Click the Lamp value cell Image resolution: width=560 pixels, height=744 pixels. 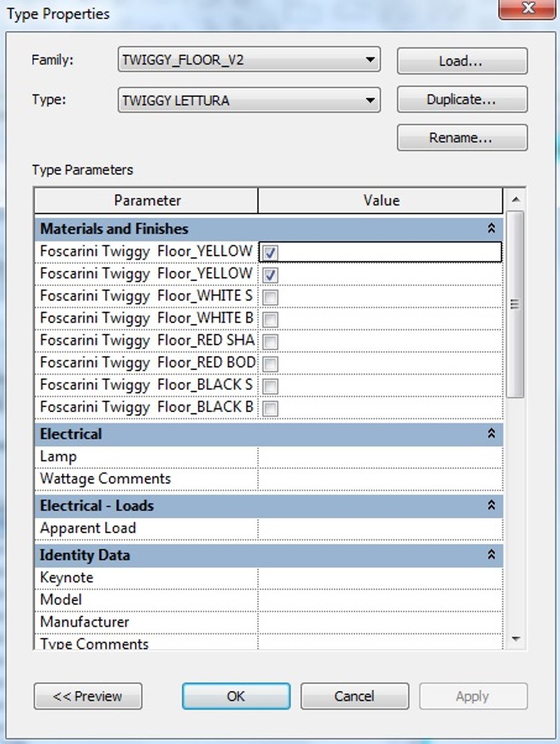tap(381, 457)
